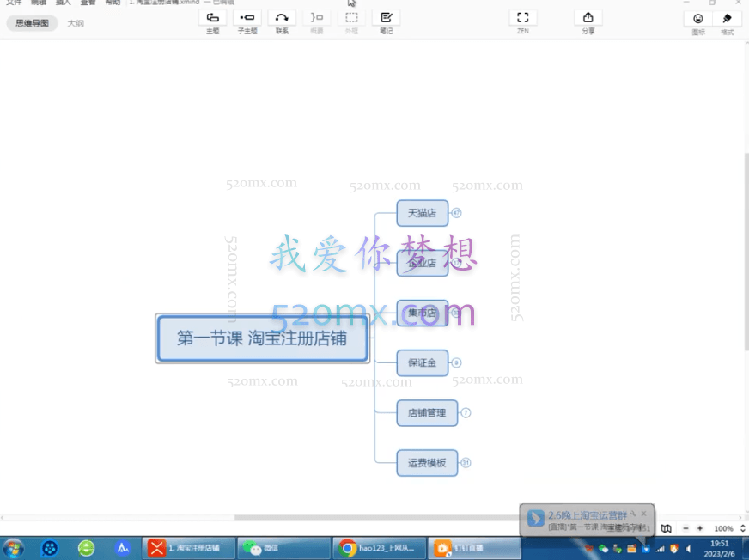The height and width of the screenshot is (560, 749).
Task: Expand the 天猫店 branch
Action: point(457,213)
